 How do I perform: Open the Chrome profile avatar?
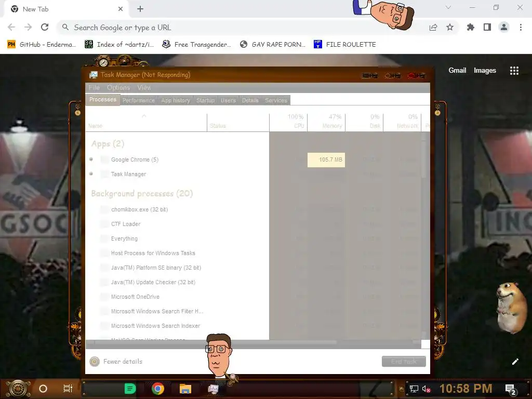tap(504, 27)
